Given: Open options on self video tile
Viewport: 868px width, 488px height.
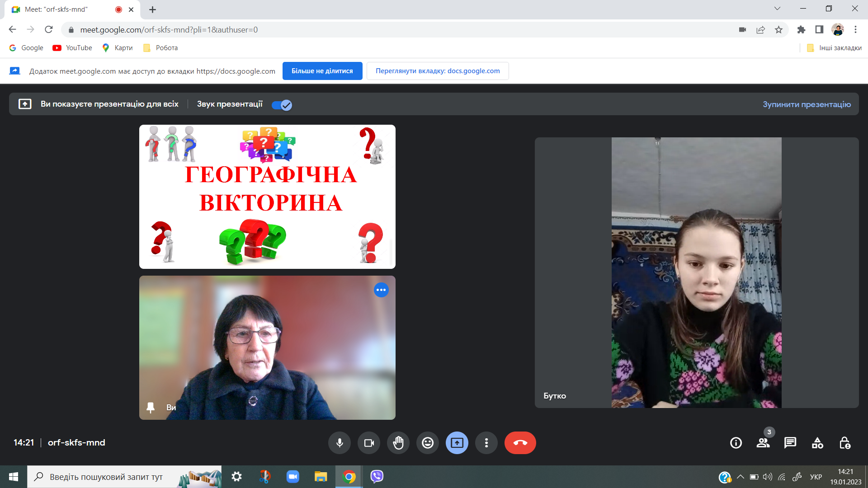Looking at the screenshot, I should tap(381, 290).
